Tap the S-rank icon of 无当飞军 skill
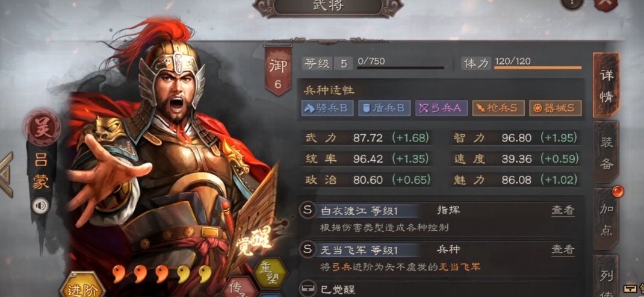The height and width of the screenshot is (297, 644). point(307,249)
